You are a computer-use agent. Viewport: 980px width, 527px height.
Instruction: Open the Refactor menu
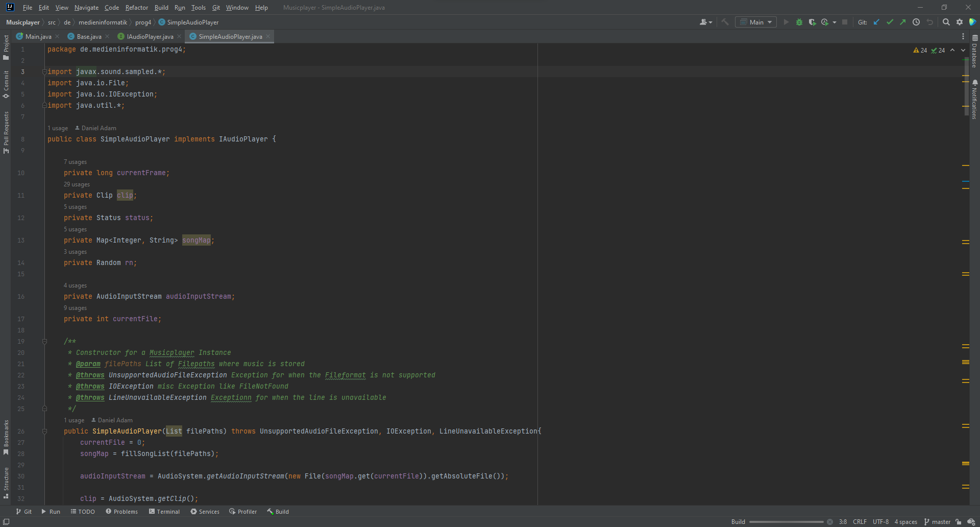[x=137, y=8]
